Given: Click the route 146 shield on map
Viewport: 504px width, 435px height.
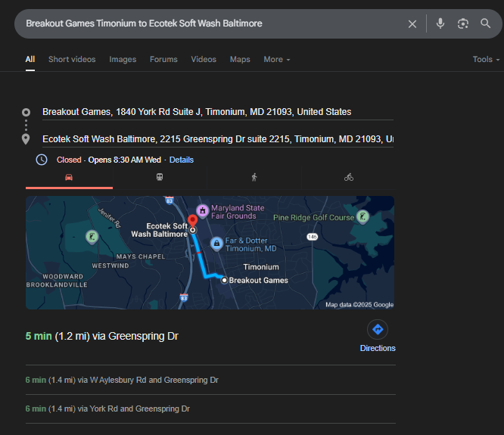Looking at the screenshot, I should tap(312, 237).
